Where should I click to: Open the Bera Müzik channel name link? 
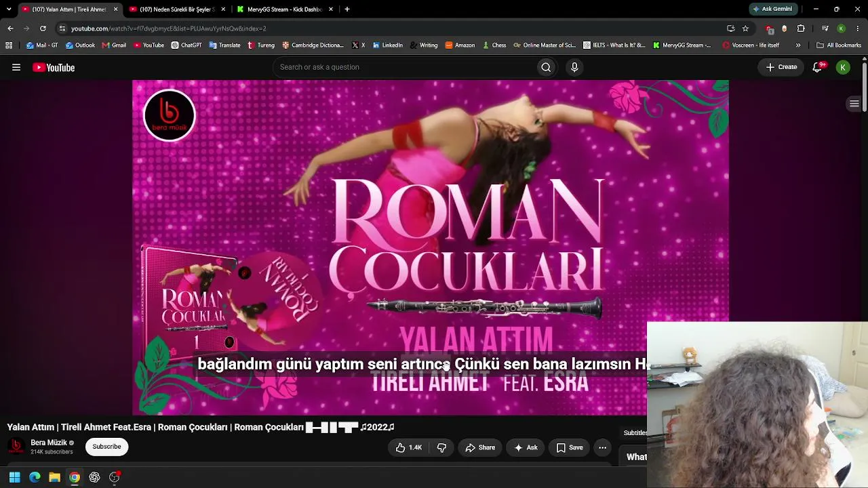49,443
